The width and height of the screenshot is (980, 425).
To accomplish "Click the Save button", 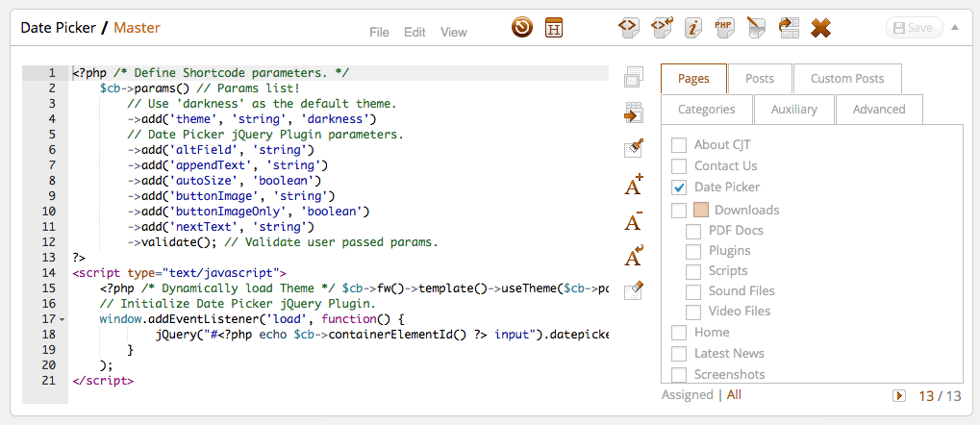I will [x=915, y=28].
